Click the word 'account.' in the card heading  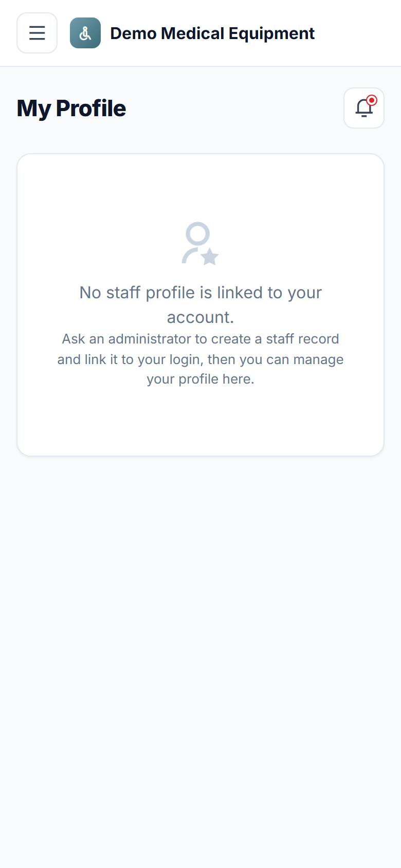200,317
